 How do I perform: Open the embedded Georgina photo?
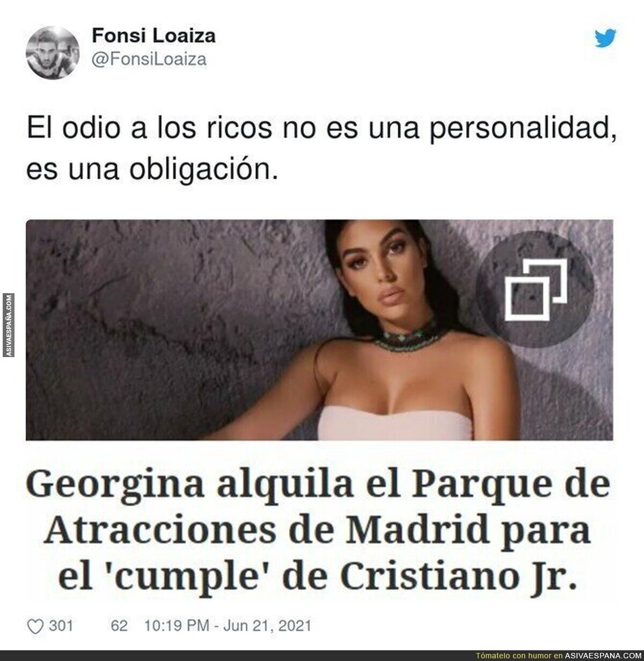[320, 330]
